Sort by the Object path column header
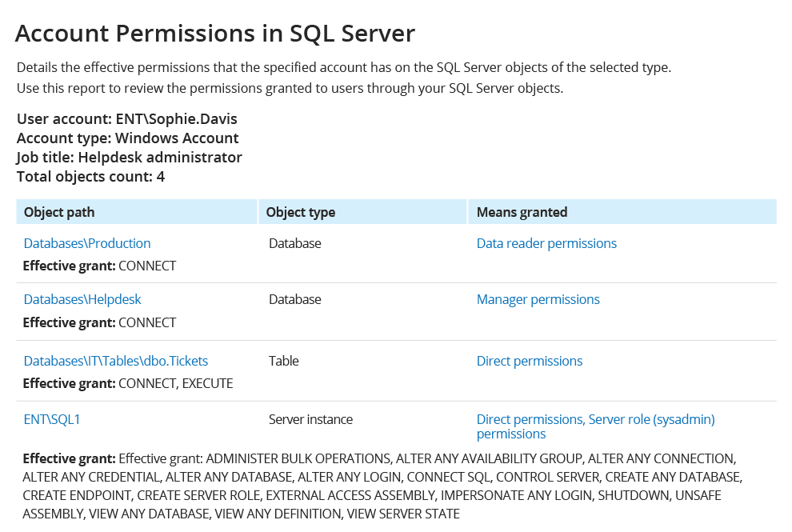The width and height of the screenshot is (792, 532). [58, 212]
